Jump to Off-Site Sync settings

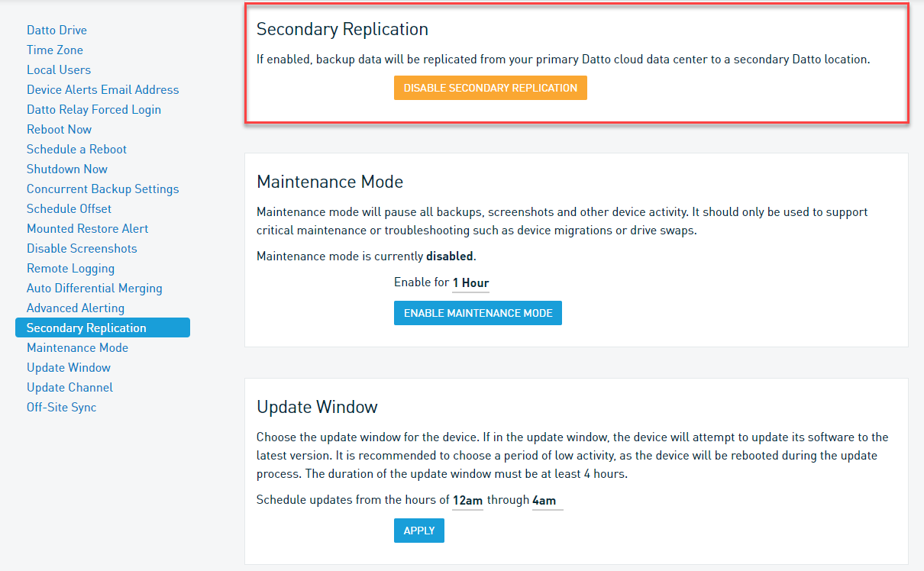tap(61, 408)
